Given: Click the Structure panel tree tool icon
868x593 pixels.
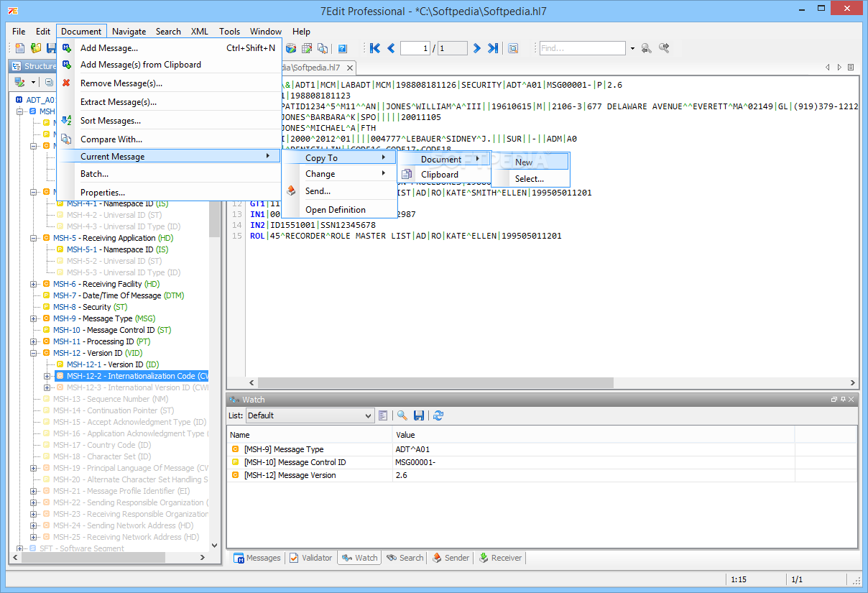Looking at the screenshot, I should pyautogui.click(x=20, y=83).
